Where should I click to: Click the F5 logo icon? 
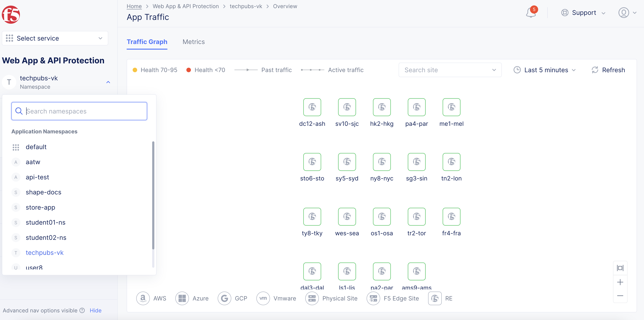click(x=11, y=14)
